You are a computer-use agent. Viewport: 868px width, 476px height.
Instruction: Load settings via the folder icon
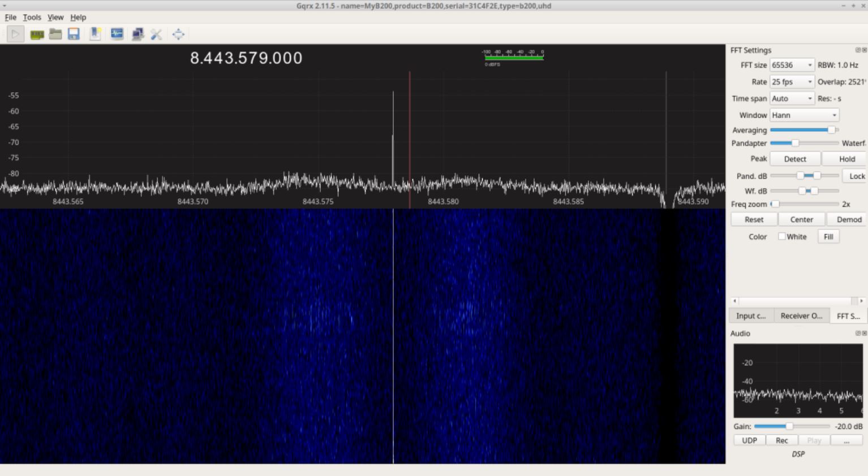click(x=55, y=34)
